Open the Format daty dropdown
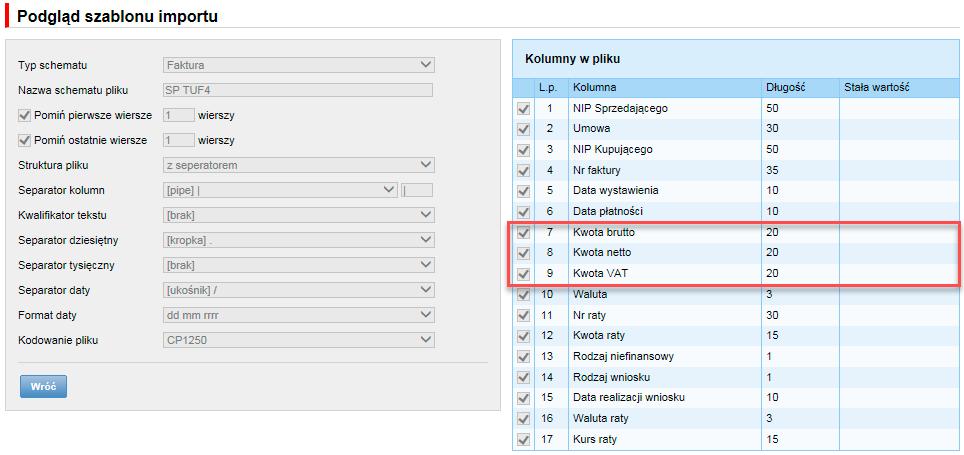Screen dimensions: 964x455 [x=298, y=315]
